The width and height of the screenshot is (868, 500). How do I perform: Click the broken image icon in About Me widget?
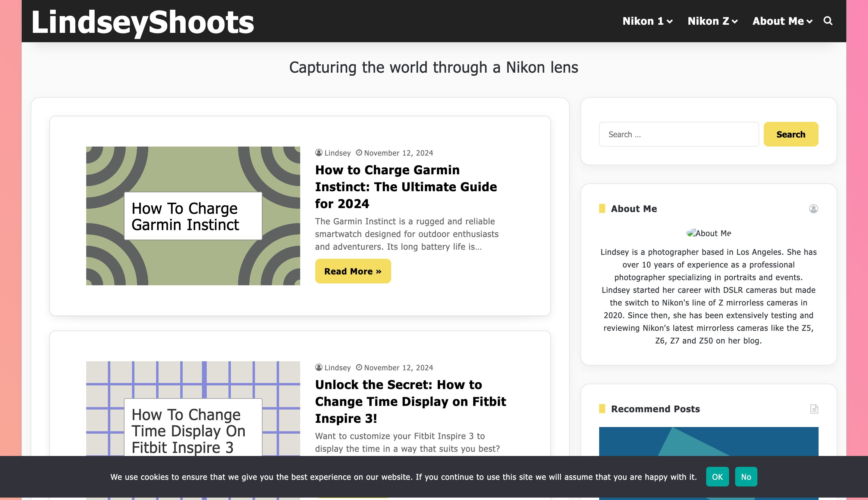(x=691, y=233)
